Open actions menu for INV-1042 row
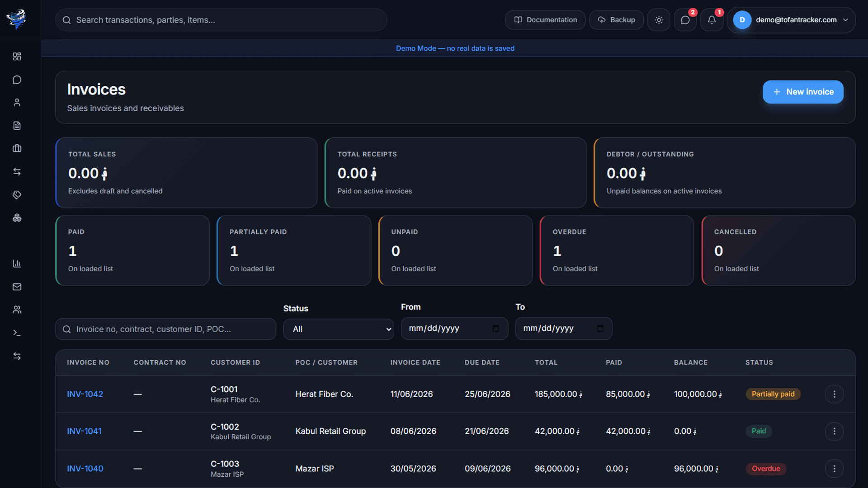 pos(834,394)
